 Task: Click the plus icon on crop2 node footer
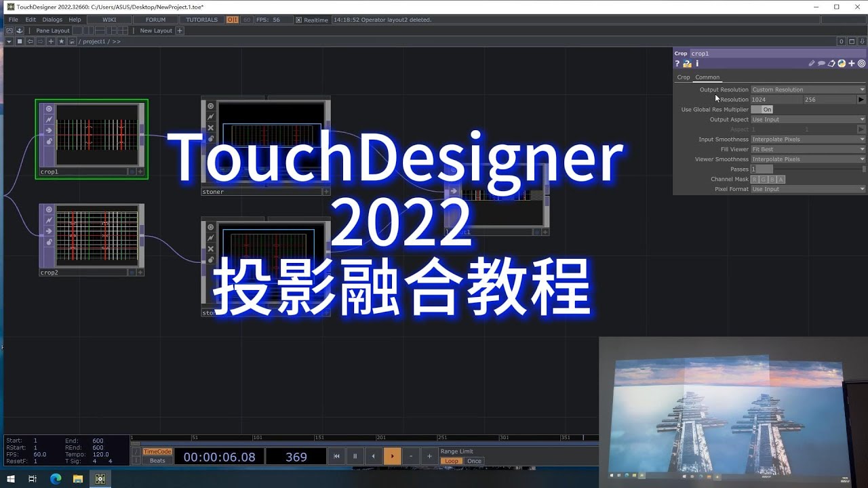pyautogui.click(x=140, y=272)
